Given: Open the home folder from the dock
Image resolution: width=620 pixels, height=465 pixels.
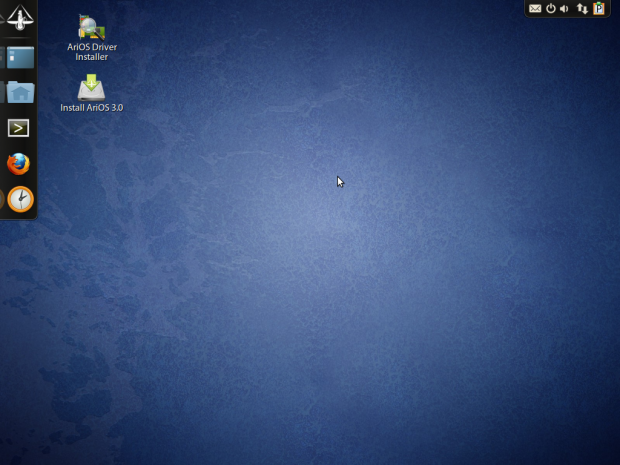Looking at the screenshot, I should click(21, 93).
